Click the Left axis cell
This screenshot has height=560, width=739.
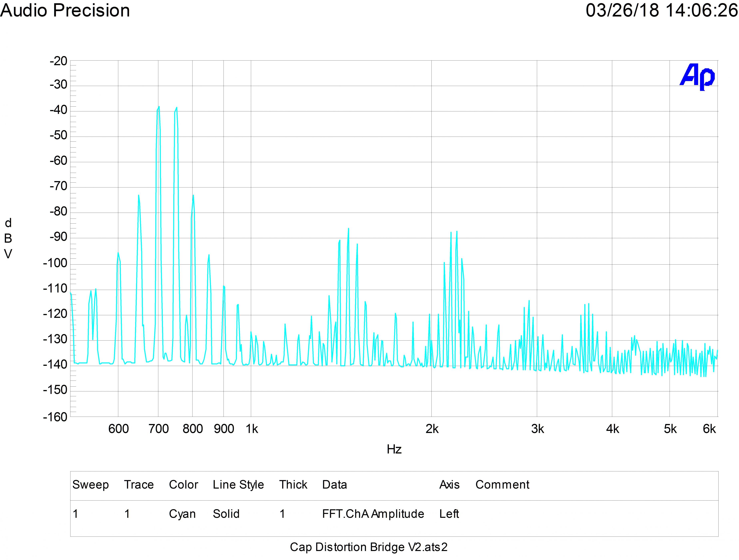point(449,514)
